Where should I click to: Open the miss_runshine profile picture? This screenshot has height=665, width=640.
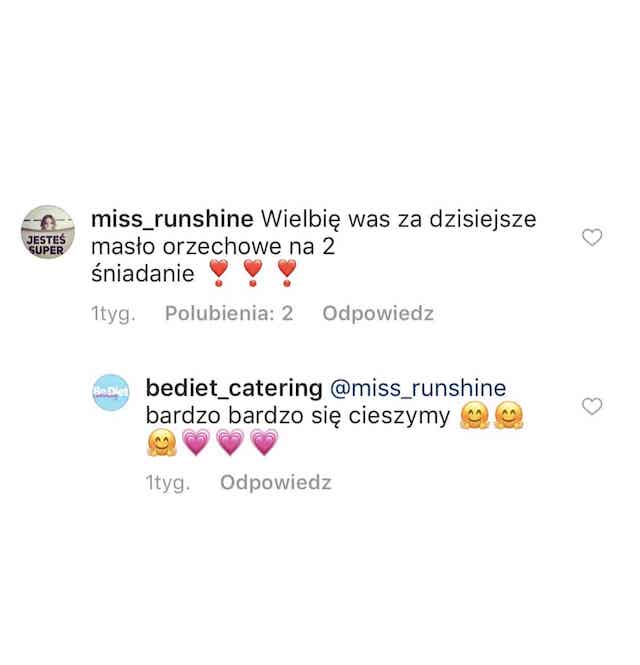[48, 232]
